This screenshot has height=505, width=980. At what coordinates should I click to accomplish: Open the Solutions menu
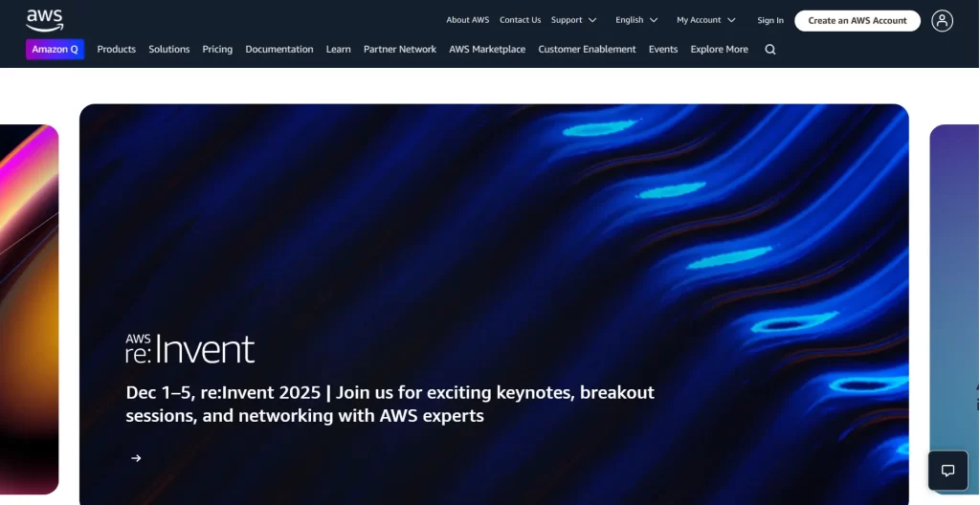point(168,50)
